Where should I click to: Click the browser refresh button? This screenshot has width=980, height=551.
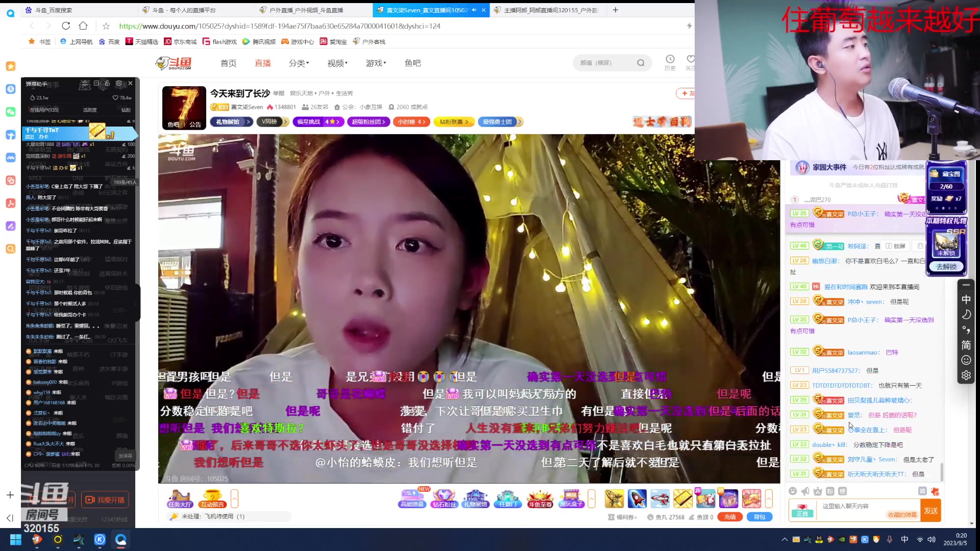coord(66,26)
